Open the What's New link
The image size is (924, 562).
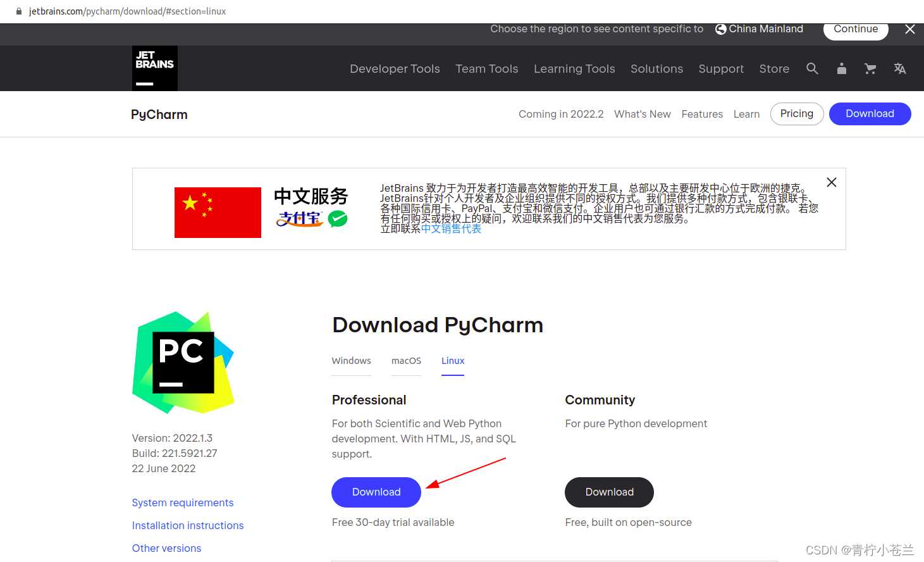(643, 115)
